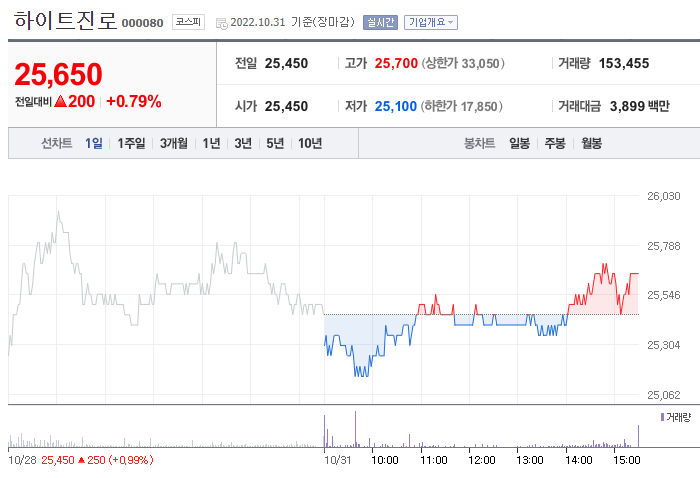This screenshot has height=478, width=700.
Task: Click the 2022.10.31 기준(장마감) date text
Action: tap(292, 22)
